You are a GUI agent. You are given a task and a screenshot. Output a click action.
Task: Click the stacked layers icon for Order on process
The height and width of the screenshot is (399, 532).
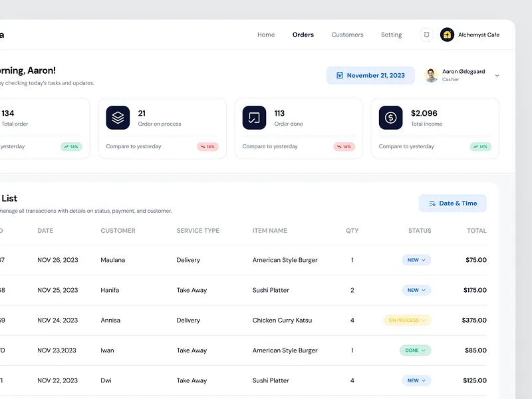point(119,117)
